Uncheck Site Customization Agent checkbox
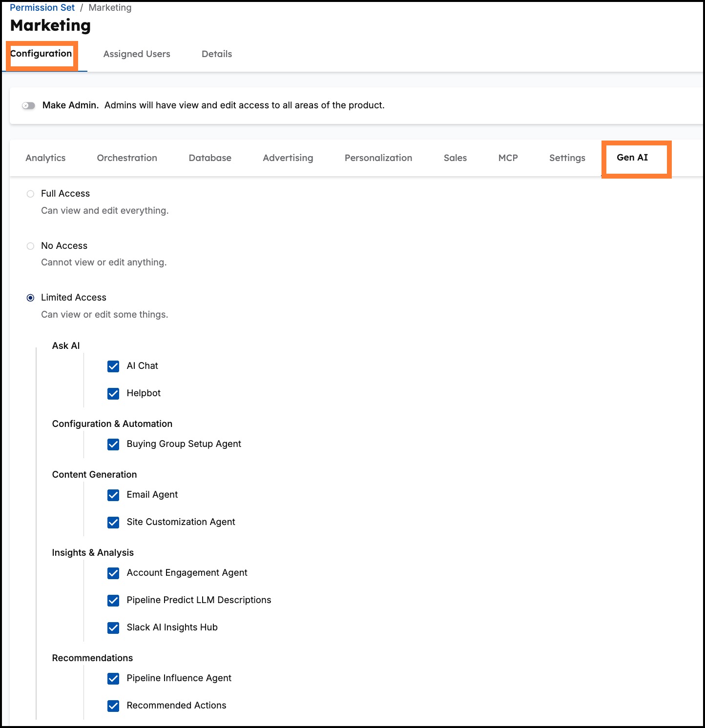Viewport: 705px width, 728px height. pyautogui.click(x=113, y=522)
